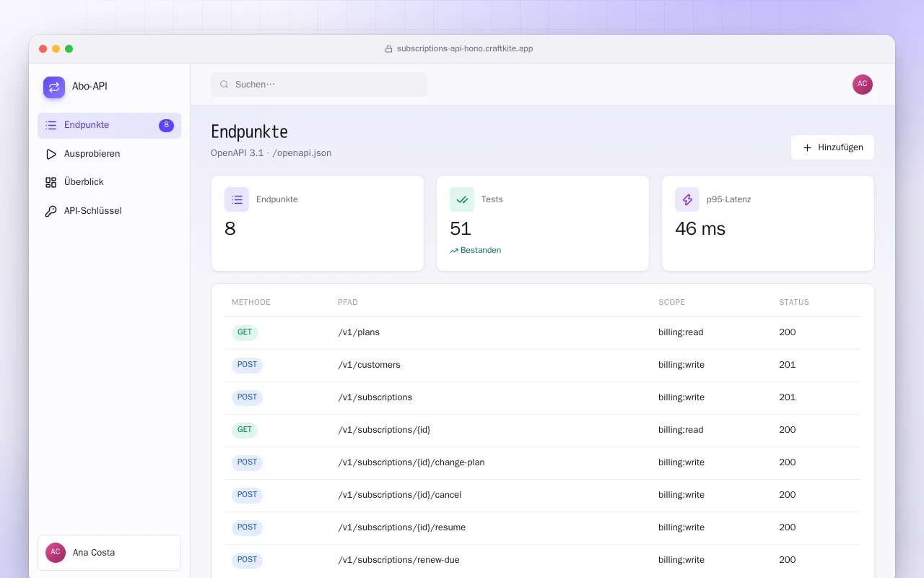
Task: Select the /v1/customers path
Action: (369, 365)
